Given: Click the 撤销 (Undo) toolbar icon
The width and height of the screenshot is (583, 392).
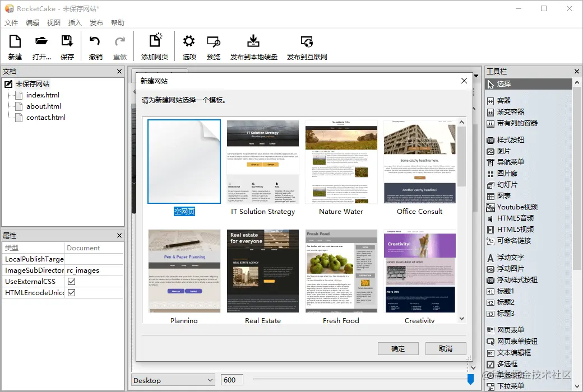Looking at the screenshot, I should click(95, 47).
